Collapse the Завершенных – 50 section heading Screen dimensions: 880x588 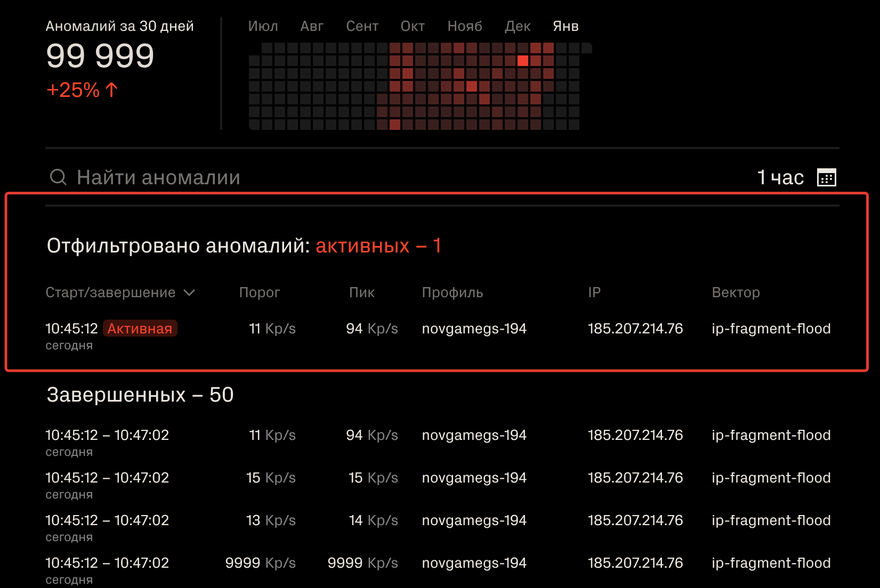[x=140, y=395]
